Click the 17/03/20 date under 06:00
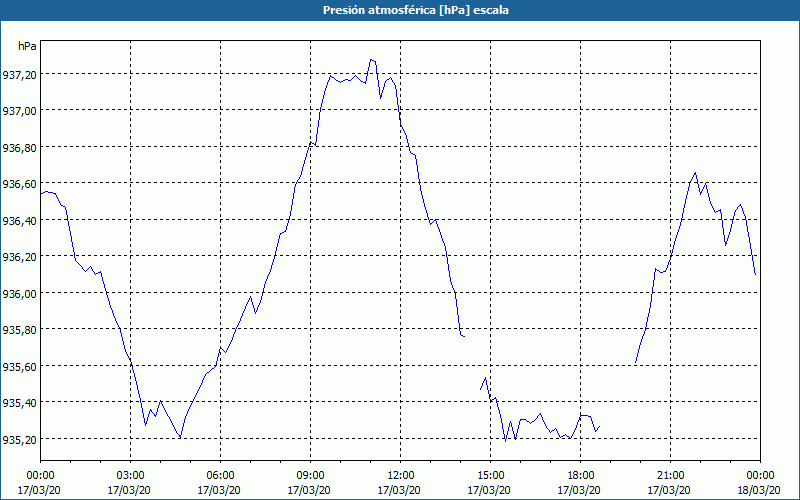 click(x=219, y=490)
